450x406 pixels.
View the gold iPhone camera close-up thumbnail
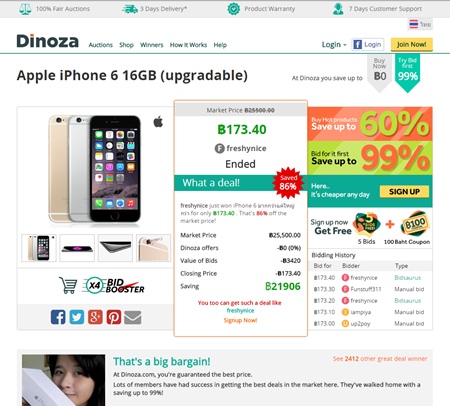(153, 248)
